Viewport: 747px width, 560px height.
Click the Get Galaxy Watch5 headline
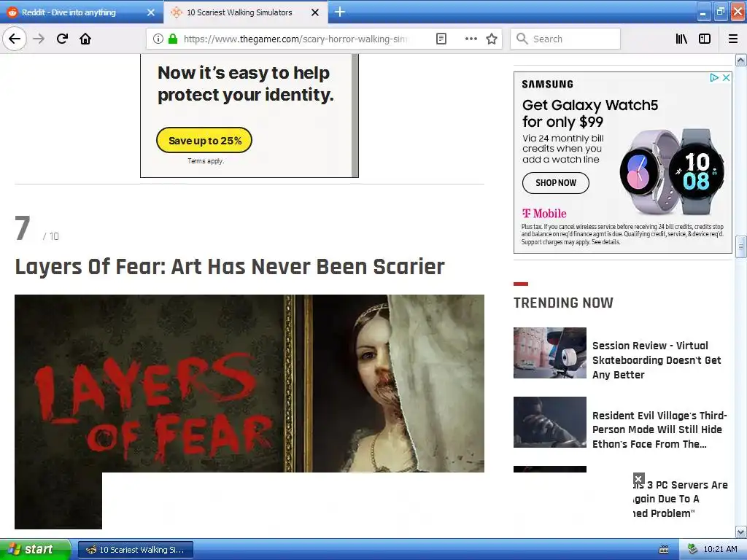589,113
